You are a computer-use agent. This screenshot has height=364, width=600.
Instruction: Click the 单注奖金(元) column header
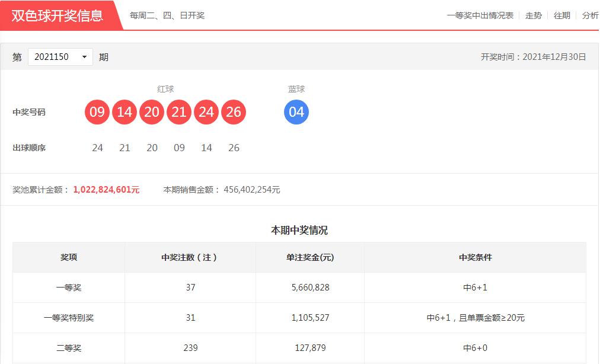click(x=310, y=257)
